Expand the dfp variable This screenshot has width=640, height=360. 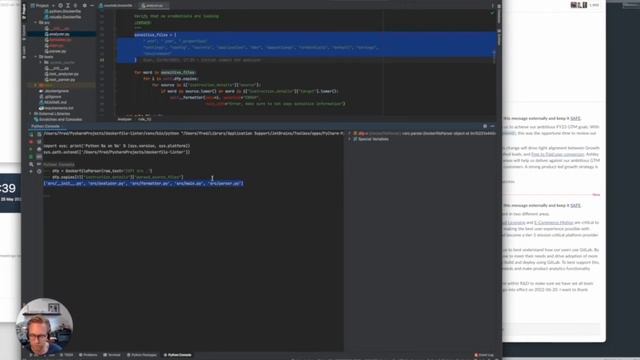pyautogui.click(x=349, y=133)
